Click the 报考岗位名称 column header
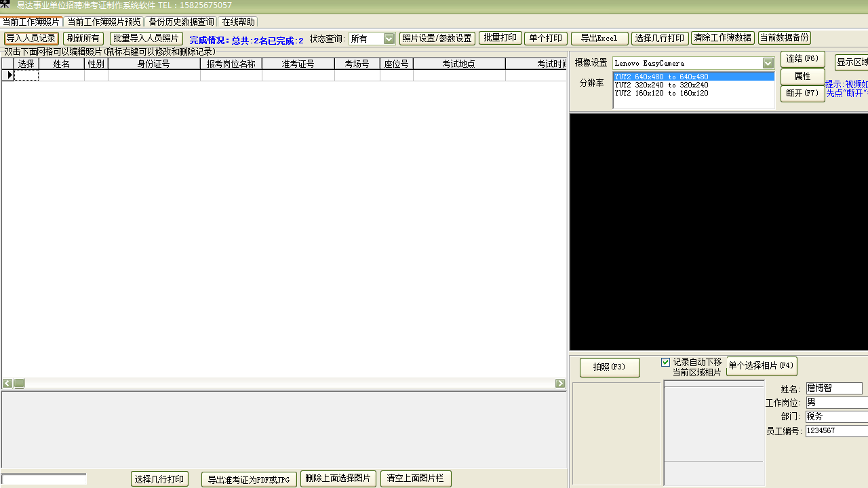 tap(231, 64)
